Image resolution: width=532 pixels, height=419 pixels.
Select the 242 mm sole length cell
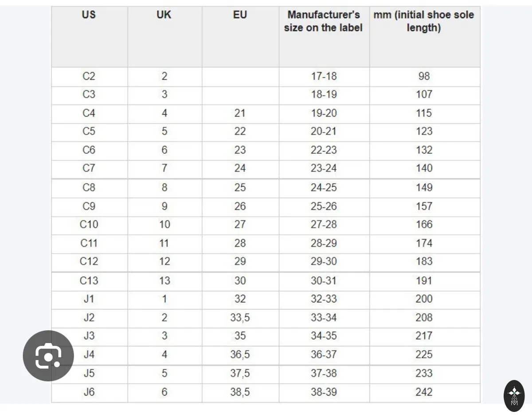pyautogui.click(x=425, y=393)
